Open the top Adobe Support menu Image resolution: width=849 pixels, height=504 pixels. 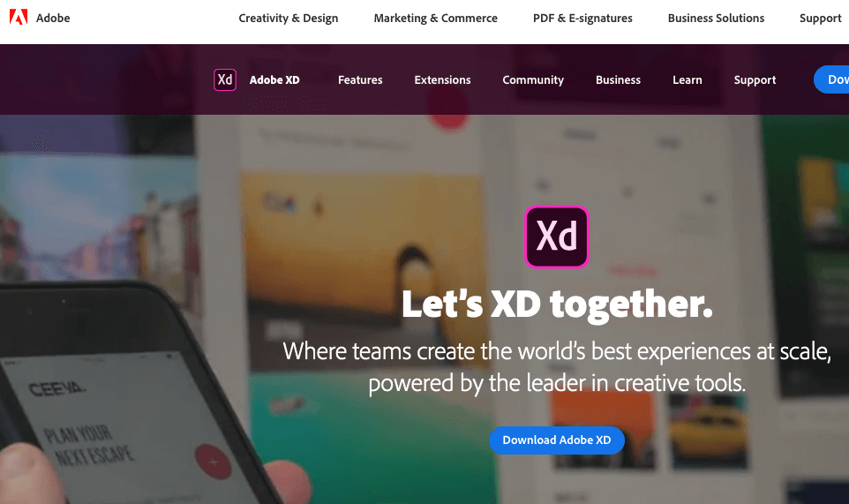tap(820, 18)
